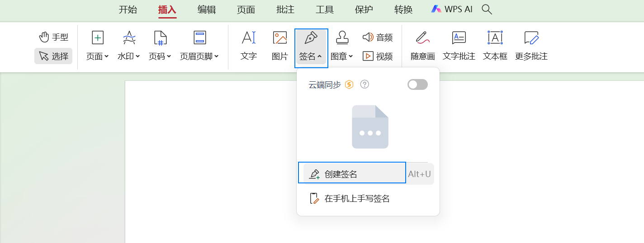Insert an image via 图片

coord(280,46)
